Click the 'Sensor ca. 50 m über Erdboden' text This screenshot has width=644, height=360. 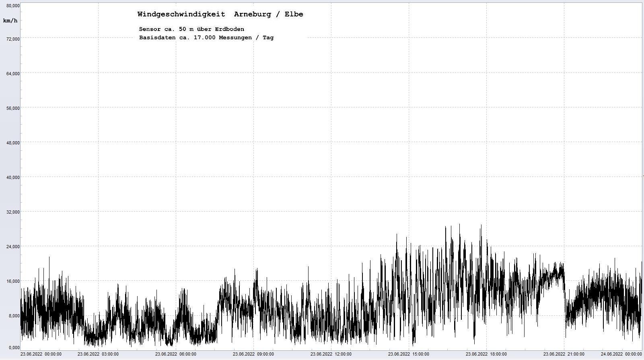tap(191, 29)
